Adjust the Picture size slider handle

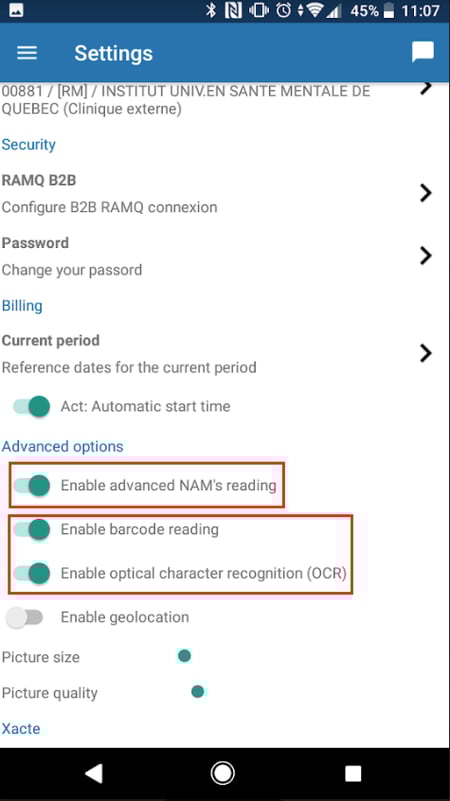point(184,656)
